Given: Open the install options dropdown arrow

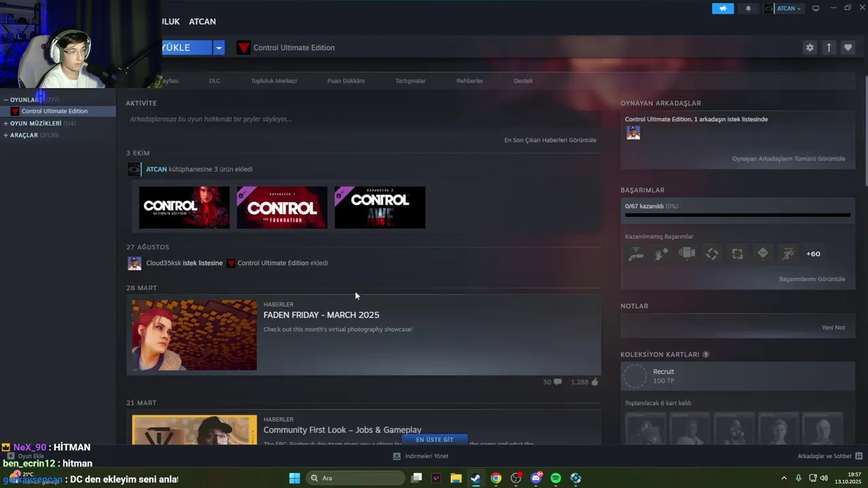Looking at the screenshot, I should coord(218,47).
